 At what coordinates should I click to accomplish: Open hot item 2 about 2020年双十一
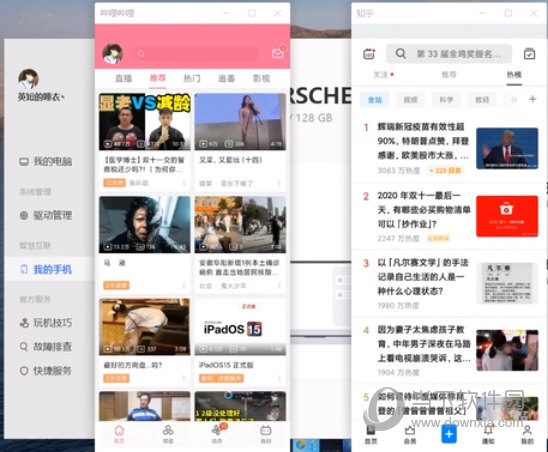coord(449,217)
